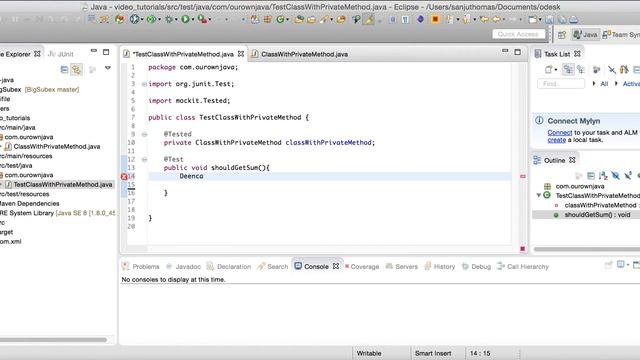Click the orange Terminate square icon in toolbar
Viewport: 640px width, 360px height.
coord(435,19)
